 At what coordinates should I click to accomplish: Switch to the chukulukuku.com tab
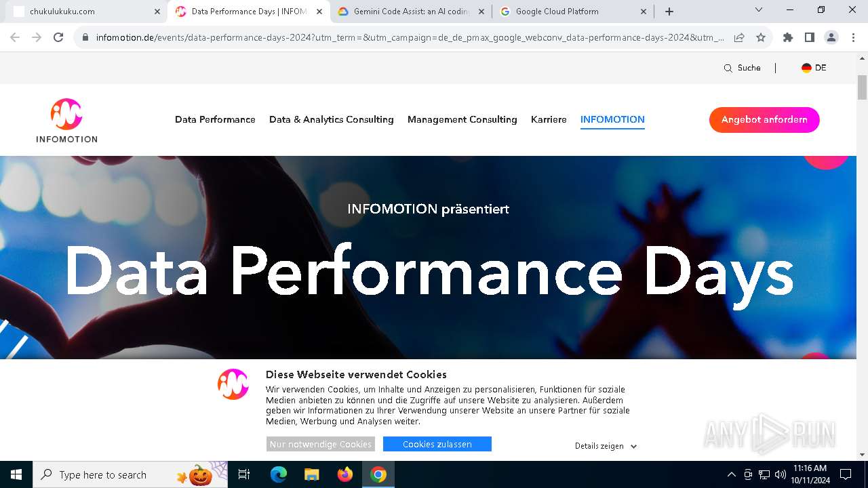coord(87,12)
